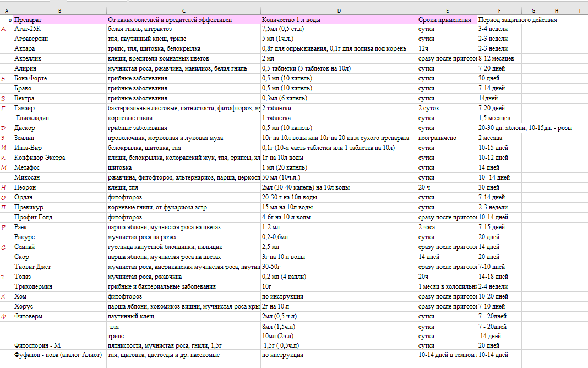Select 'Фуфанон - нова (аналог Алиот)' cell
588x368 pixels.
59,355
